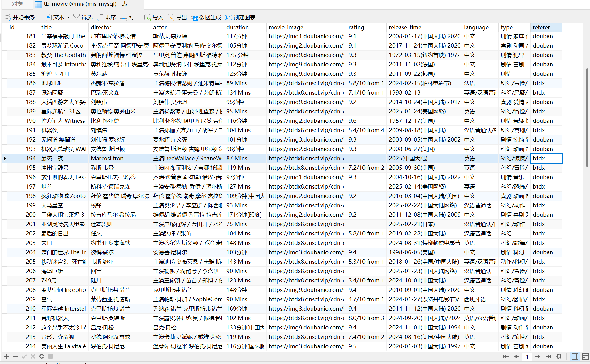Switch to the 对象 tab
Screen dimensions: 590x364
tap(17, 4)
